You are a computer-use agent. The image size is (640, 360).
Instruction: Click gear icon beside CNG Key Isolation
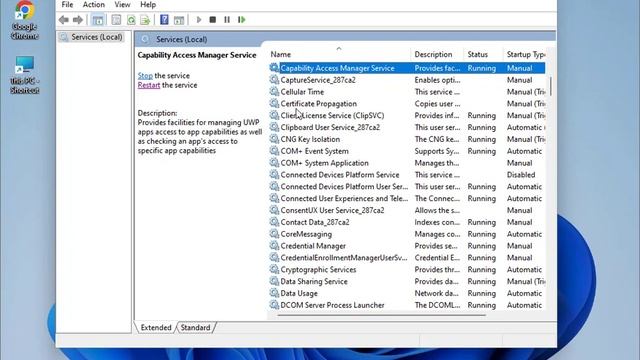(x=274, y=139)
